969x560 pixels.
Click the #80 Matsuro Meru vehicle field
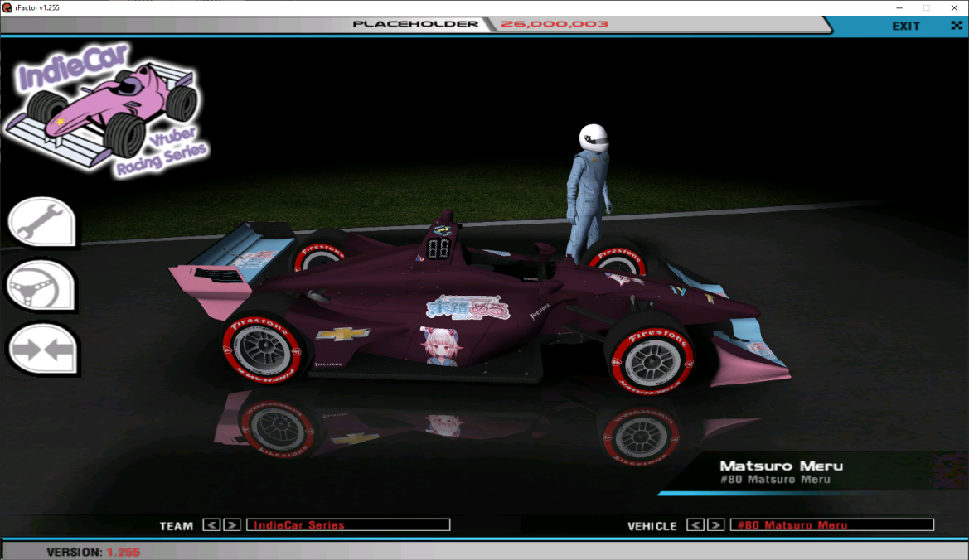[831, 525]
